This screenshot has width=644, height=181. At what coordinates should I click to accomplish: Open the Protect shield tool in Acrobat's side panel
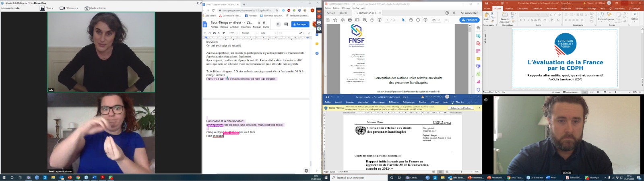pyautogui.click(x=478, y=89)
